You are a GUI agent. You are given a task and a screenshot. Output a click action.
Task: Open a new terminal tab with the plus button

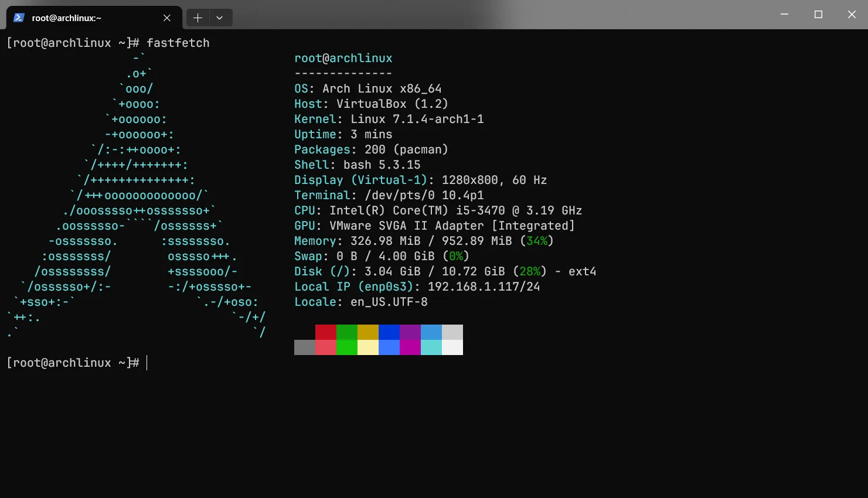tap(198, 18)
